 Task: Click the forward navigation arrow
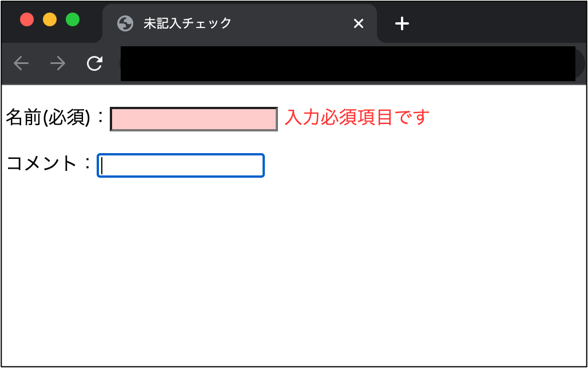click(x=58, y=63)
